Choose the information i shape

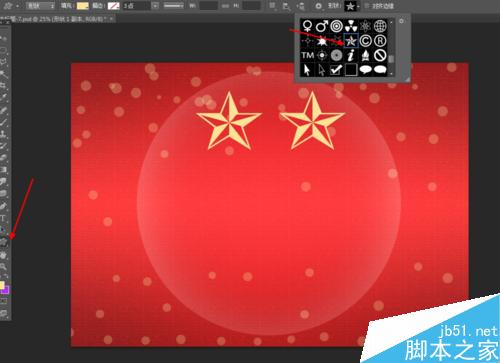[351, 55]
